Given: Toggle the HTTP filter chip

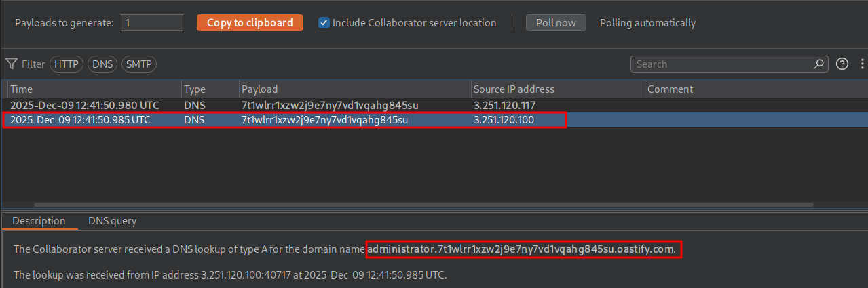Looking at the screenshot, I should point(66,64).
